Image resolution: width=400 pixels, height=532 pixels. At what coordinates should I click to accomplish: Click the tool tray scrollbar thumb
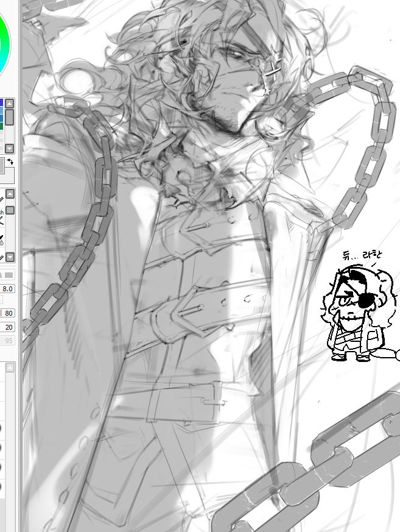point(10,210)
